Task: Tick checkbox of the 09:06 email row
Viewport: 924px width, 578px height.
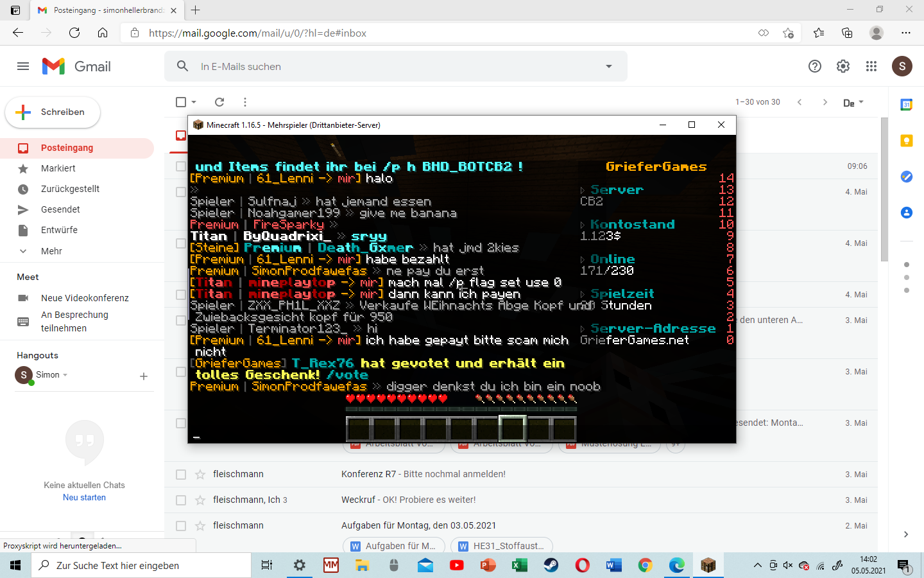Action: [181, 166]
